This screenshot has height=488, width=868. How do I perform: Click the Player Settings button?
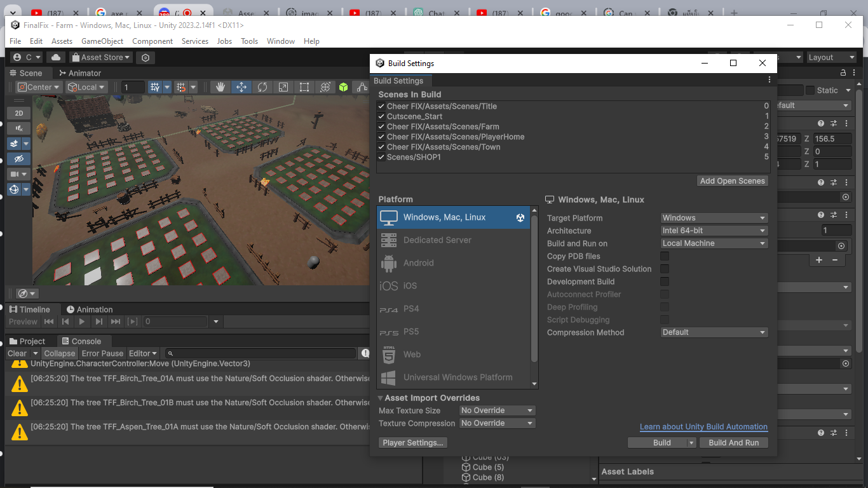(412, 443)
